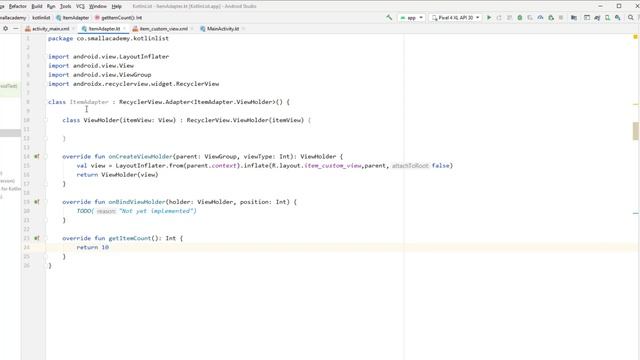Click the Attach Debugger to process icon

(x=551, y=18)
